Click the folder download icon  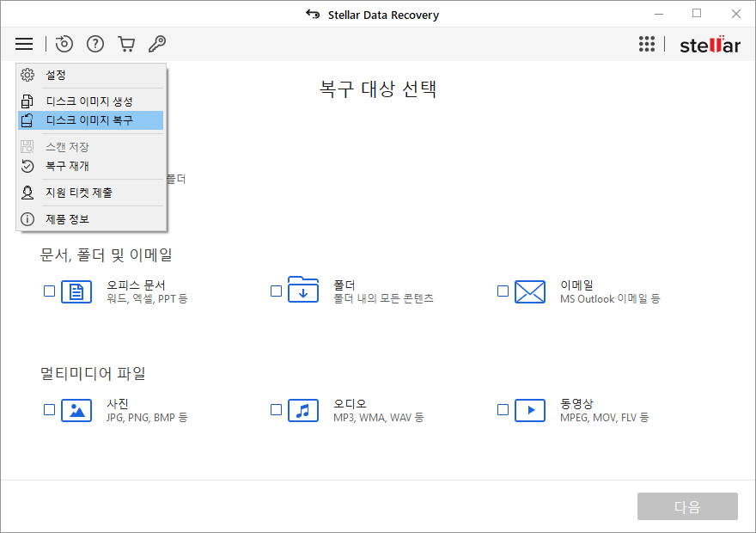[302, 290]
